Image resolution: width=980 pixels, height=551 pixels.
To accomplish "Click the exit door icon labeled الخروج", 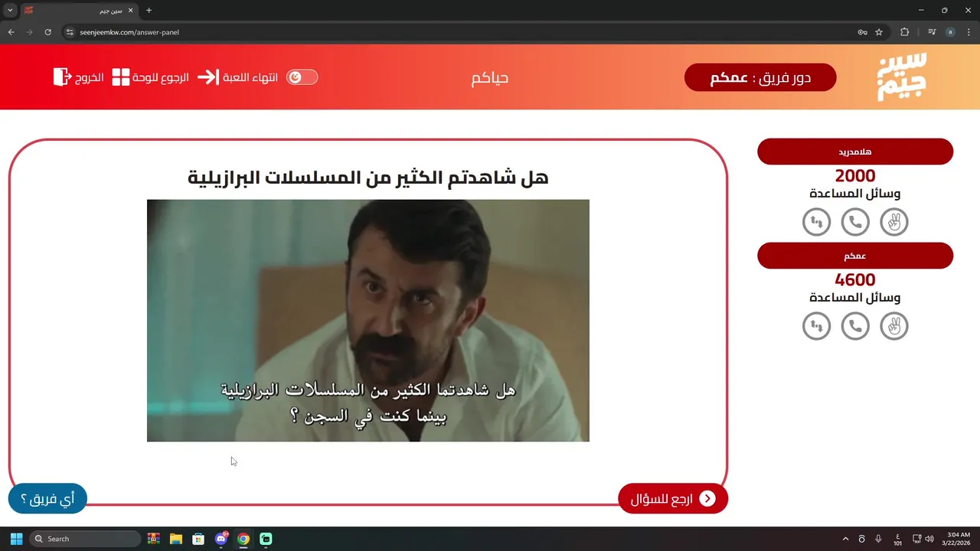I will tap(62, 77).
